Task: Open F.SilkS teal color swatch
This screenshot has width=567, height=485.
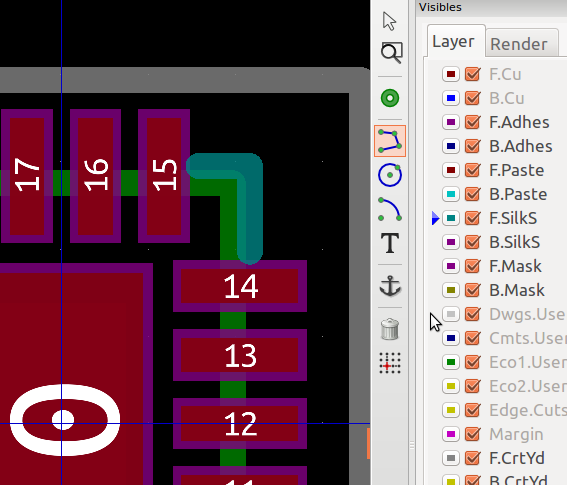Action: [451, 218]
